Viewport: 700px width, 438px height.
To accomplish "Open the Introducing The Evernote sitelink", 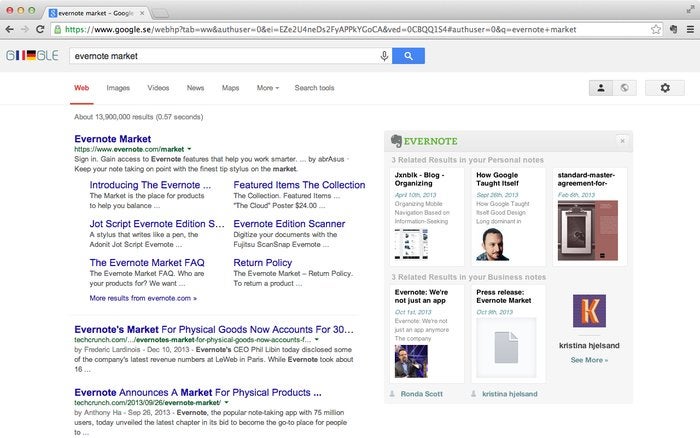I will coord(150,185).
